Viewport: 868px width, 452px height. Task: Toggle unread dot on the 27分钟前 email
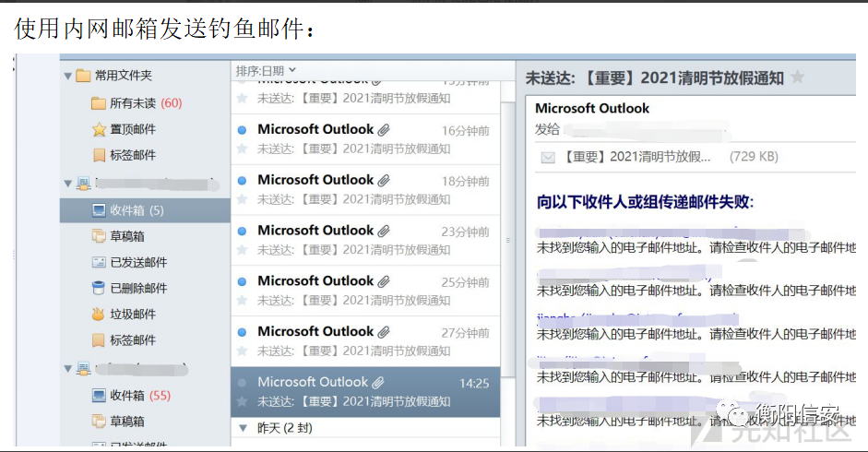tap(242, 332)
